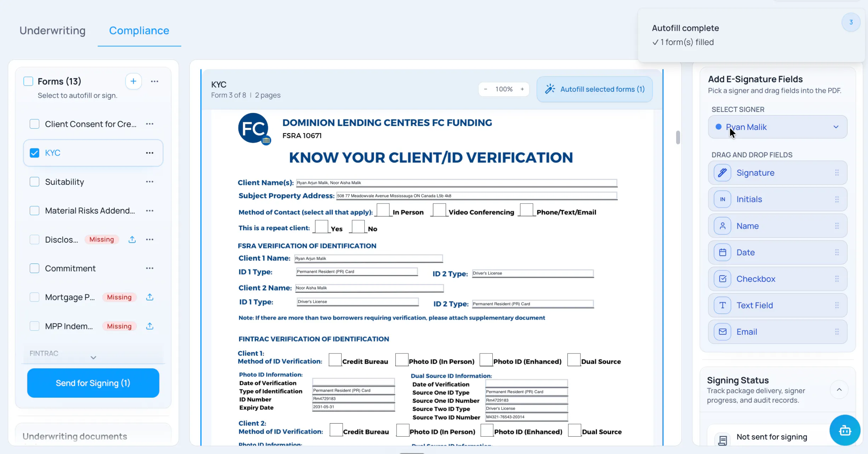Screen dimensions: 868x454
Task: Click the Client Name(s) input field
Action: [x=457, y=183]
